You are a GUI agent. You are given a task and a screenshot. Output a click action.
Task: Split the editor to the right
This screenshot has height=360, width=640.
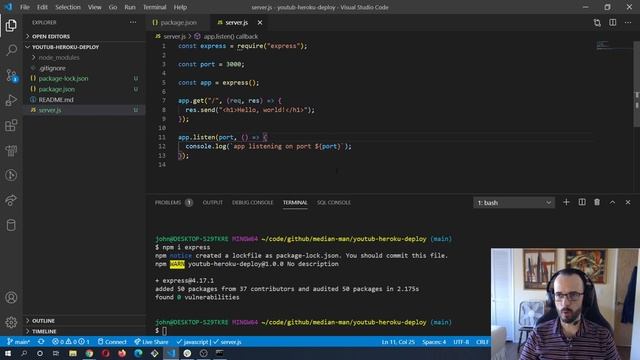click(x=613, y=23)
